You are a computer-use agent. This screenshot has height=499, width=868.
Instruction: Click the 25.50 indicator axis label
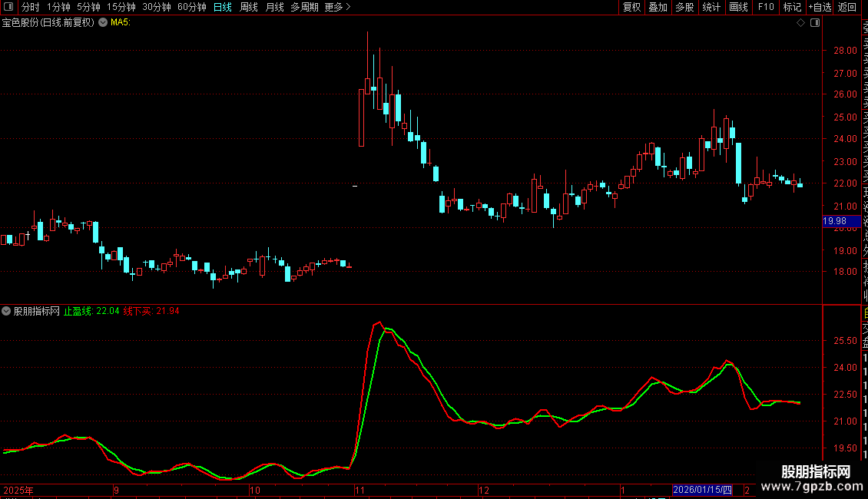point(845,341)
